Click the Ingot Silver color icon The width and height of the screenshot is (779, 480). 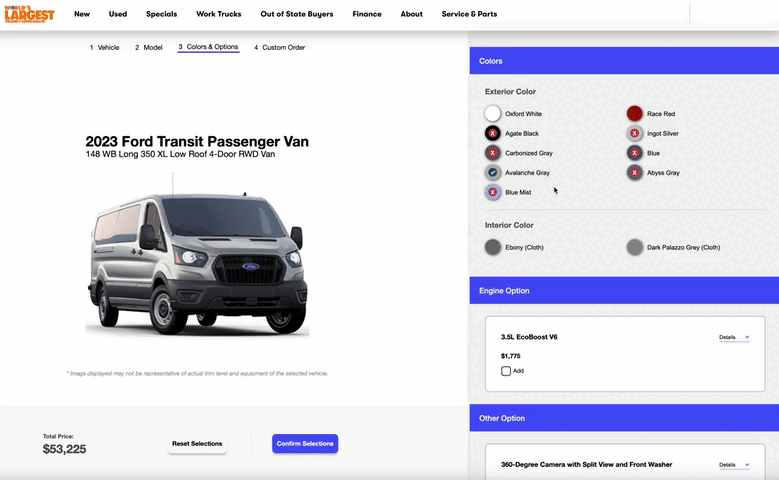(634, 133)
